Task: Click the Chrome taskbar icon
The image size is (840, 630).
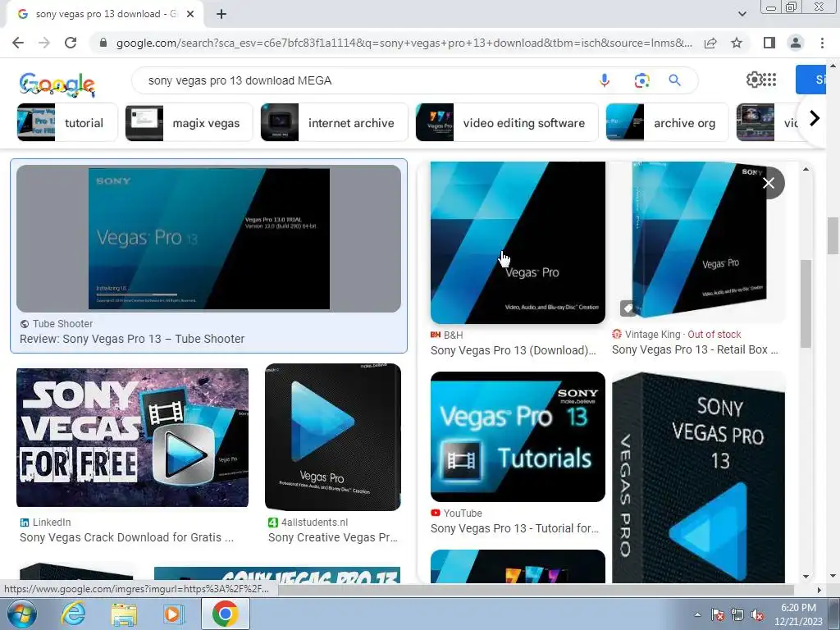Action: 225,614
